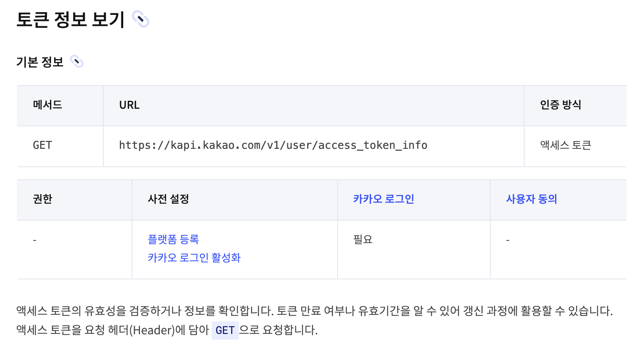The height and width of the screenshot is (345, 644).
Task: Click the URL column header
Action: pyautogui.click(x=314, y=106)
